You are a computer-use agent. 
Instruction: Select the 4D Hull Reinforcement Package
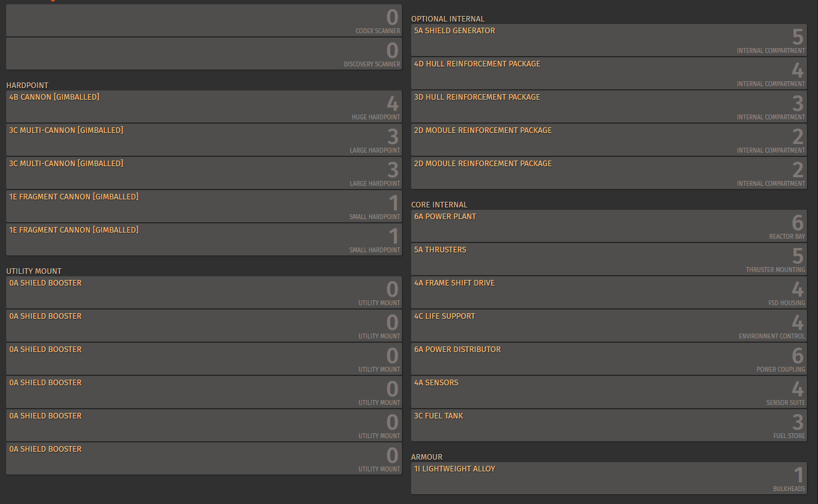tap(609, 73)
